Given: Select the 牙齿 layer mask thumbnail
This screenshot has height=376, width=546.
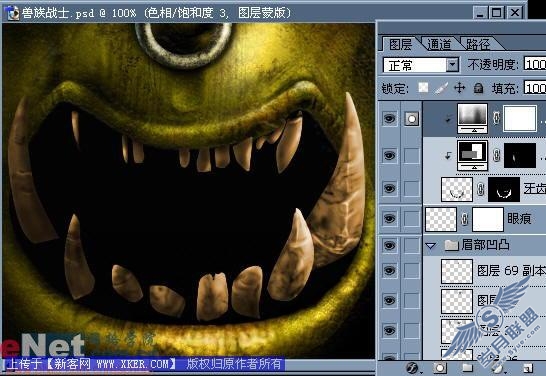Looking at the screenshot, I should click(504, 189).
